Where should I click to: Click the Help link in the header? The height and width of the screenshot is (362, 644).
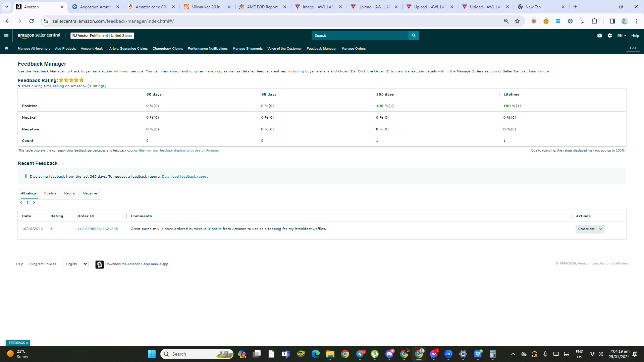pyautogui.click(x=635, y=36)
